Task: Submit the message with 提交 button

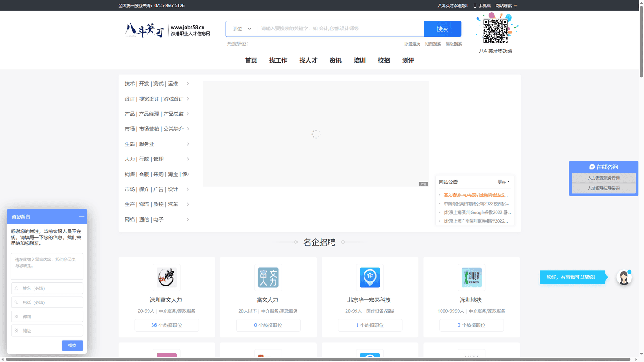Action: 72,345
